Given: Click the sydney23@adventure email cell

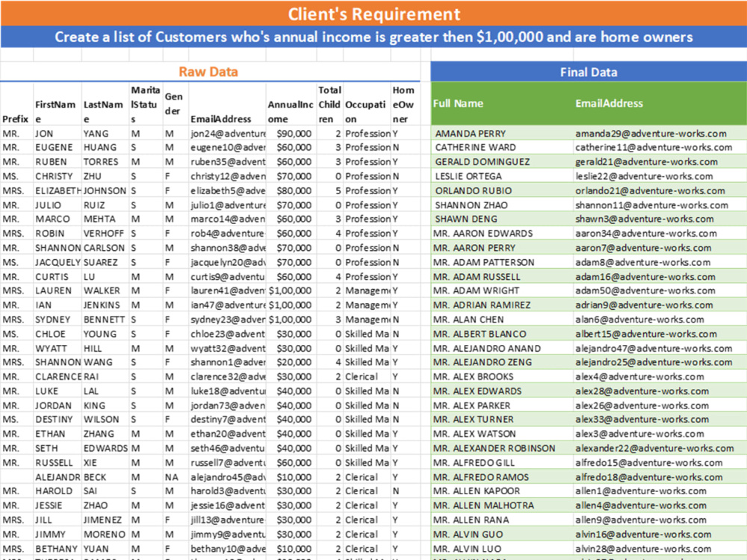Looking at the screenshot, I should coord(228,320).
